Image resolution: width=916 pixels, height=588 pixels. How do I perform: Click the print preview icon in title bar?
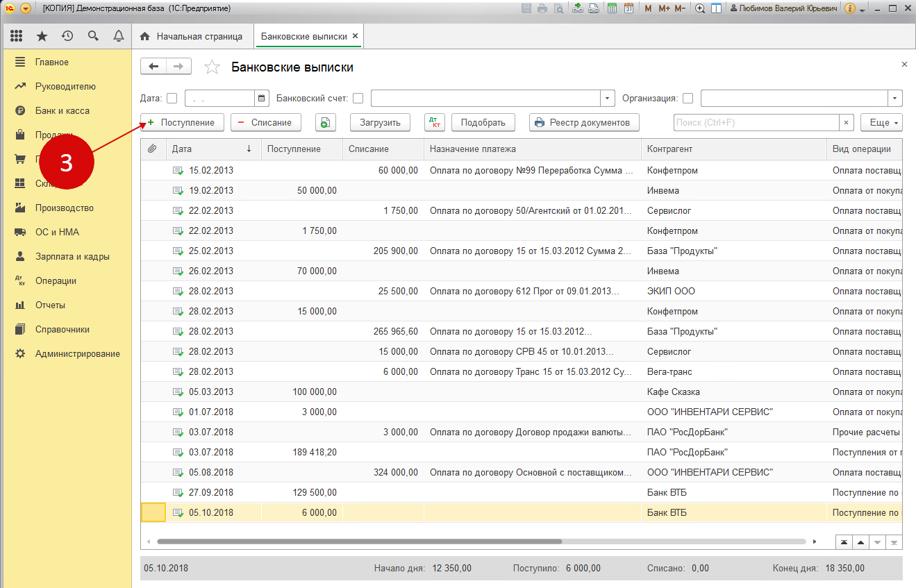click(x=558, y=8)
